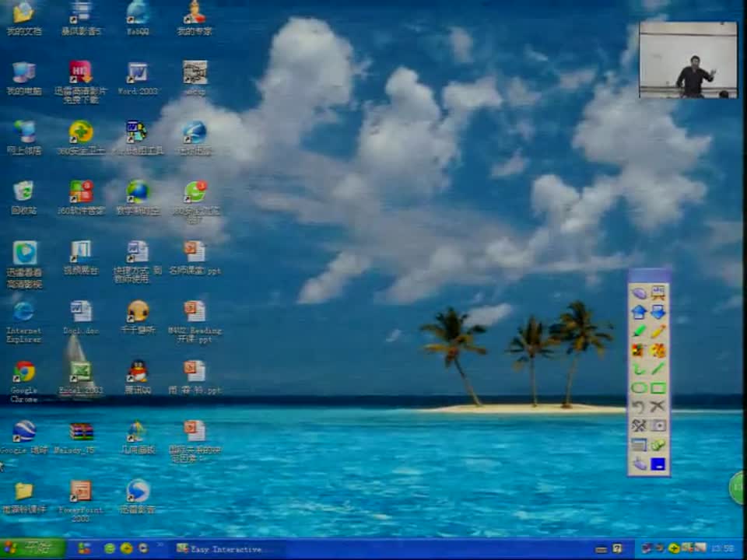Select the mouse pointer tool at toolbar top
The height and width of the screenshot is (560, 747).
pyautogui.click(x=639, y=293)
